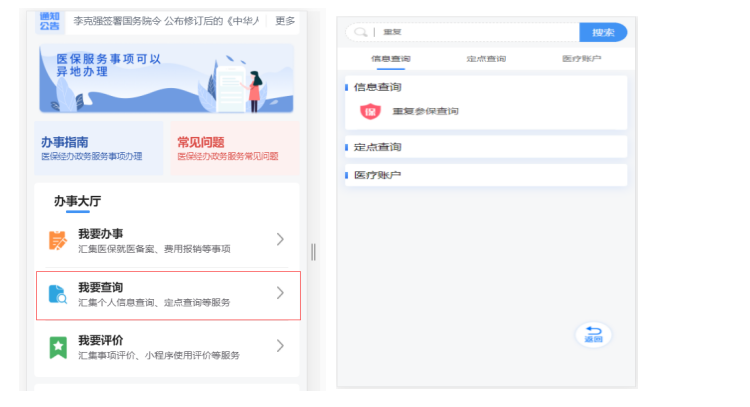
Task: Expand 我要评价 via the chevron arrow
Action: pos(280,347)
